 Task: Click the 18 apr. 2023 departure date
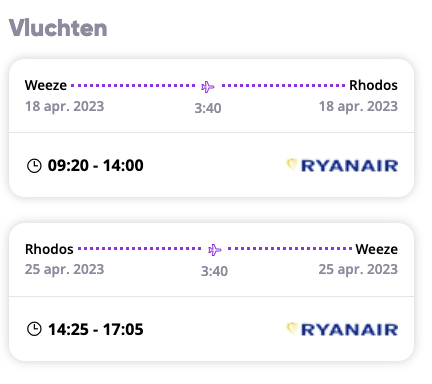pos(65,107)
